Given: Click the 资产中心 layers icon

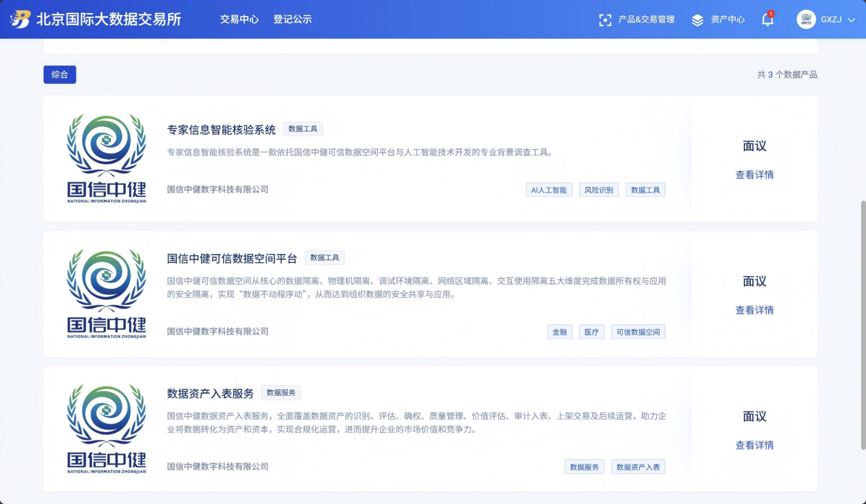Looking at the screenshot, I should point(697,19).
